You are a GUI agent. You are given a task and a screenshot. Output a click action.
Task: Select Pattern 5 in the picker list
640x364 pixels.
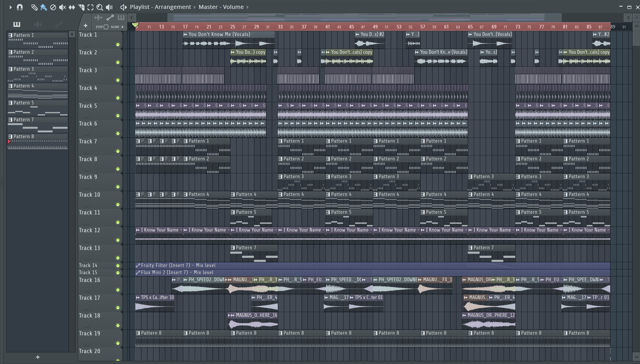tap(38, 108)
